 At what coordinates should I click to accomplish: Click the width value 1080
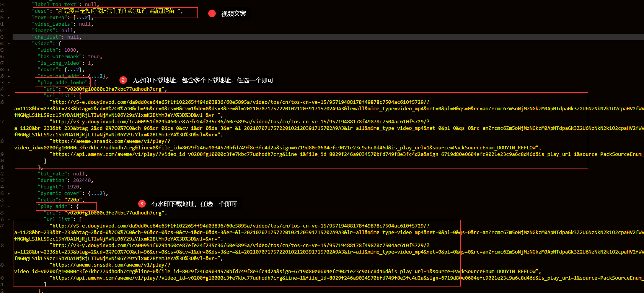coord(70,50)
